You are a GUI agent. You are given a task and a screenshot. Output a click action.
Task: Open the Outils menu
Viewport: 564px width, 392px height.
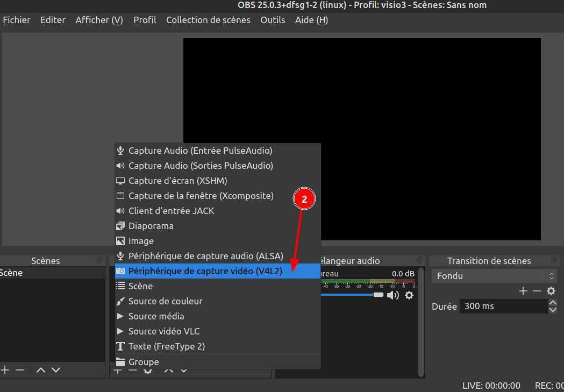(273, 20)
